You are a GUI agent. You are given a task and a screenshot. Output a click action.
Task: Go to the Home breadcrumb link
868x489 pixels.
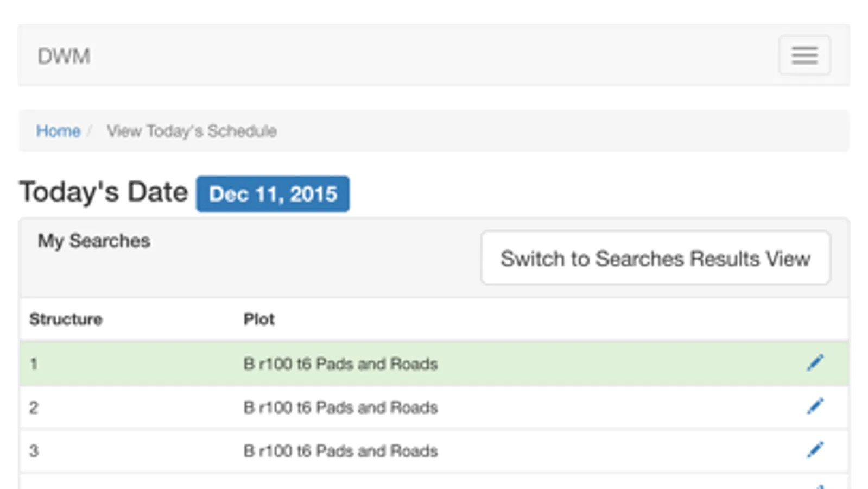click(58, 131)
